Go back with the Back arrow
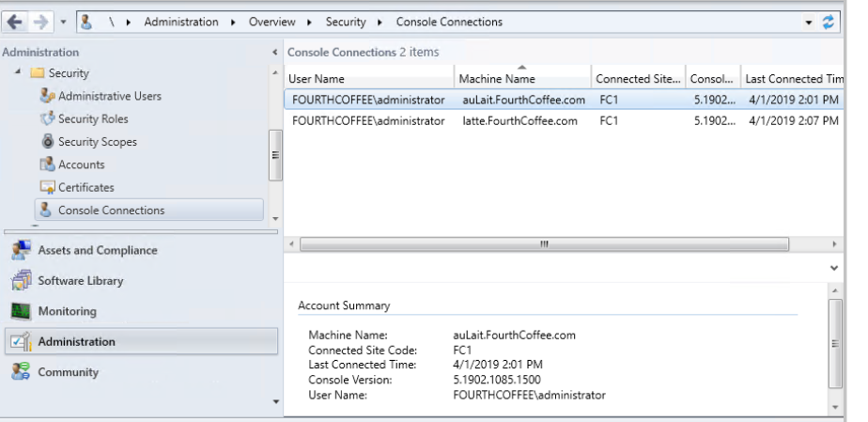 click(14, 23)
